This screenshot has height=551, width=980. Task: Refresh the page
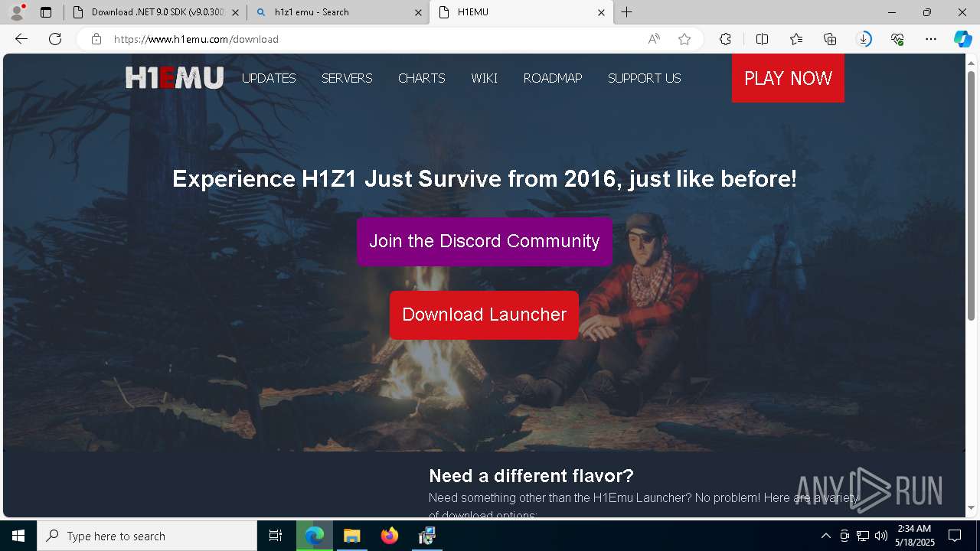click(55, 39)
